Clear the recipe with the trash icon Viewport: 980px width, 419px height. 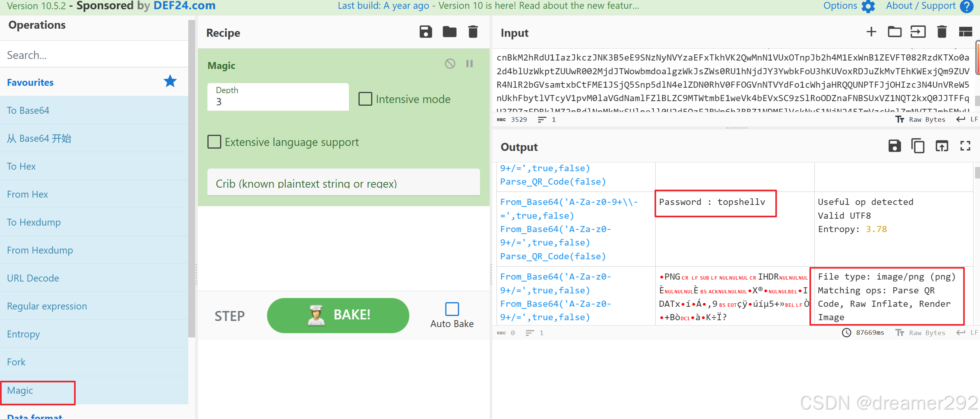coord(473,32)
